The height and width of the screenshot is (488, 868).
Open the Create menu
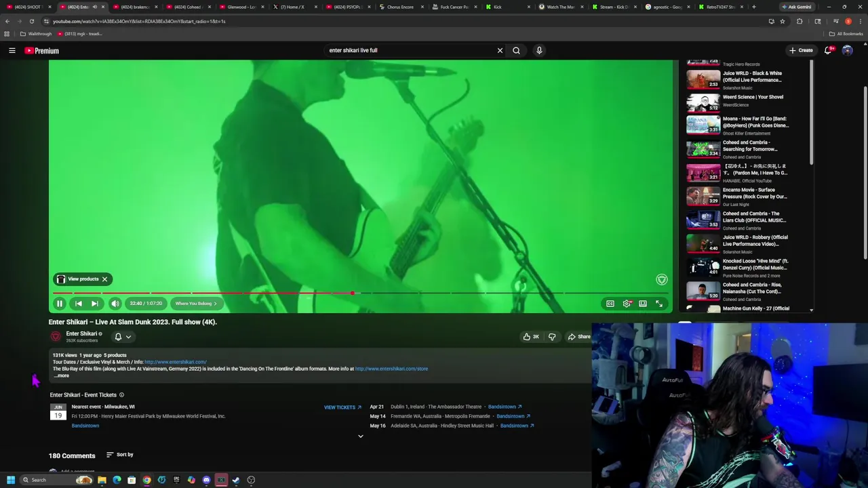[801, 50]
